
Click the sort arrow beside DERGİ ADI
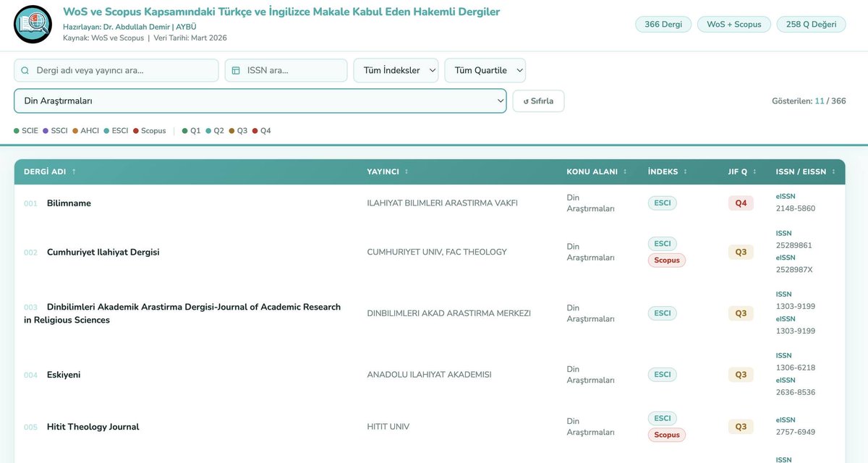click(x=74, y=171)
